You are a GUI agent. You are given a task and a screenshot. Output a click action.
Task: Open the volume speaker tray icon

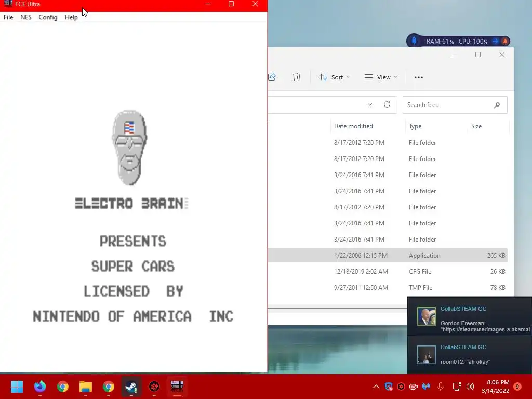click(x=470, y=387)
